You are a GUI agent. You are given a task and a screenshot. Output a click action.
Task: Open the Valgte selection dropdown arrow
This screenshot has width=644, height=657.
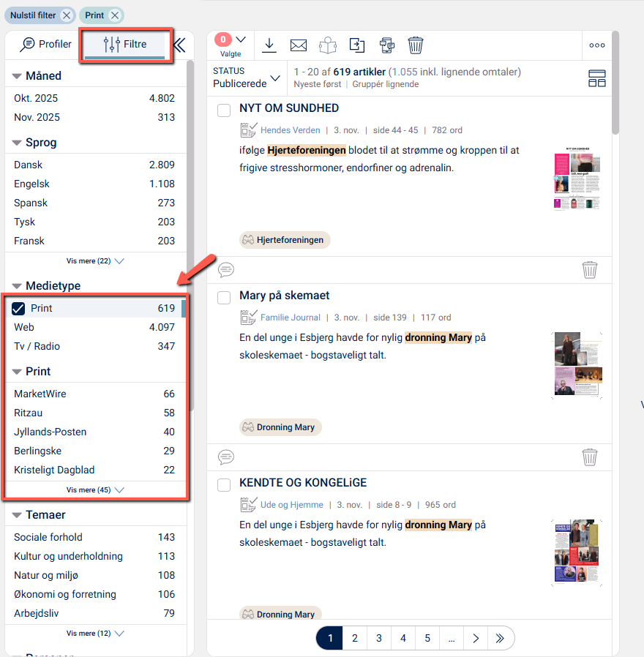pyautogui.click(x=241, y=40)
